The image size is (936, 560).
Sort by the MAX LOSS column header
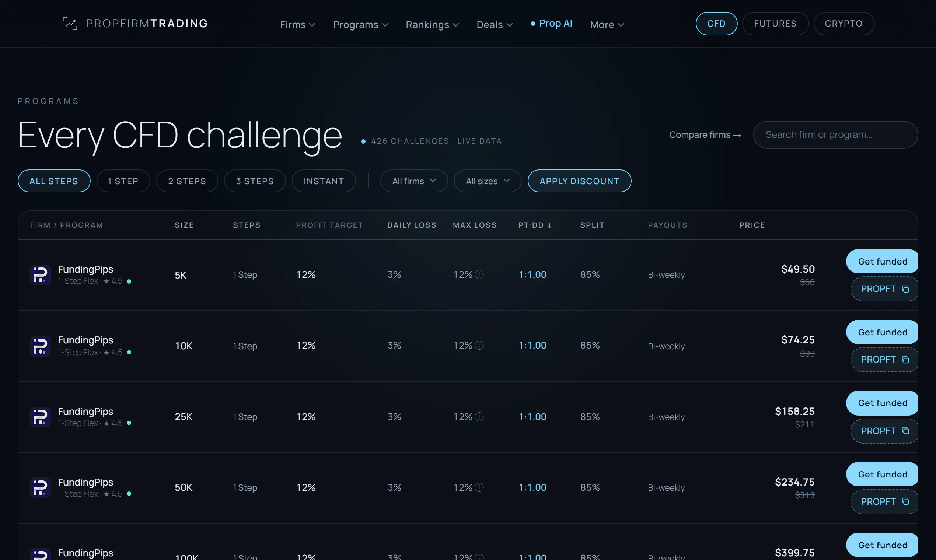coord(475,225)
